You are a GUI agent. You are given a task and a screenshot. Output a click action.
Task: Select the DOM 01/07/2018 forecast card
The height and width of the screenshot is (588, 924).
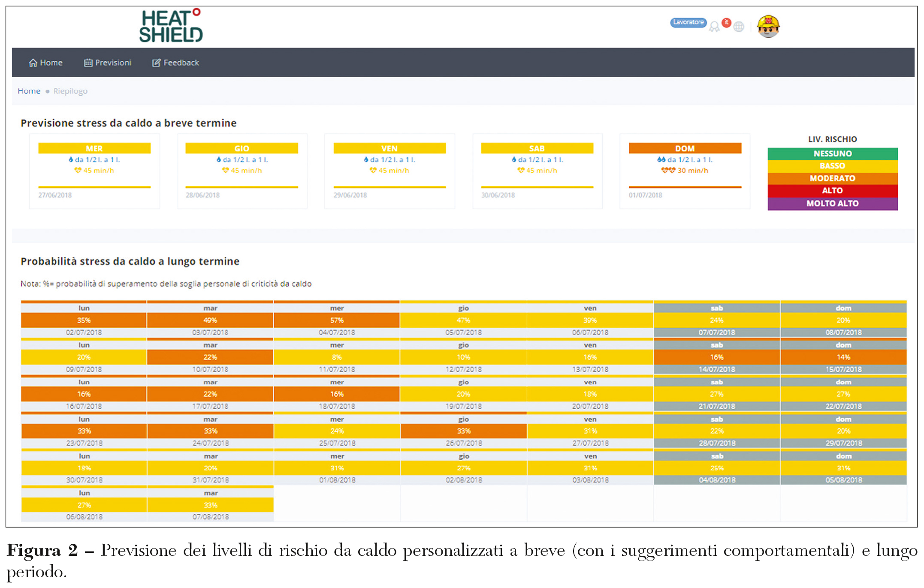pyautogui.click(x=685, y=171)
